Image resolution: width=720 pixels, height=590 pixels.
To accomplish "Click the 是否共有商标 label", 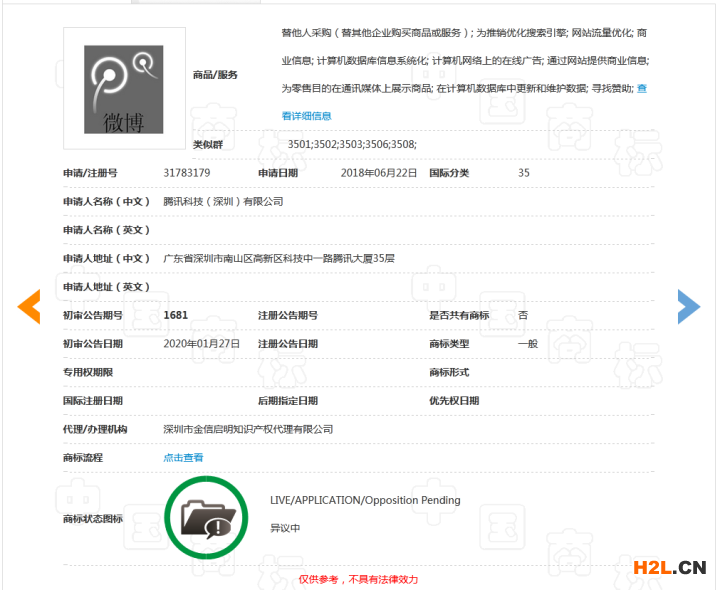I will pyautogui.click(x=459, y=315).
